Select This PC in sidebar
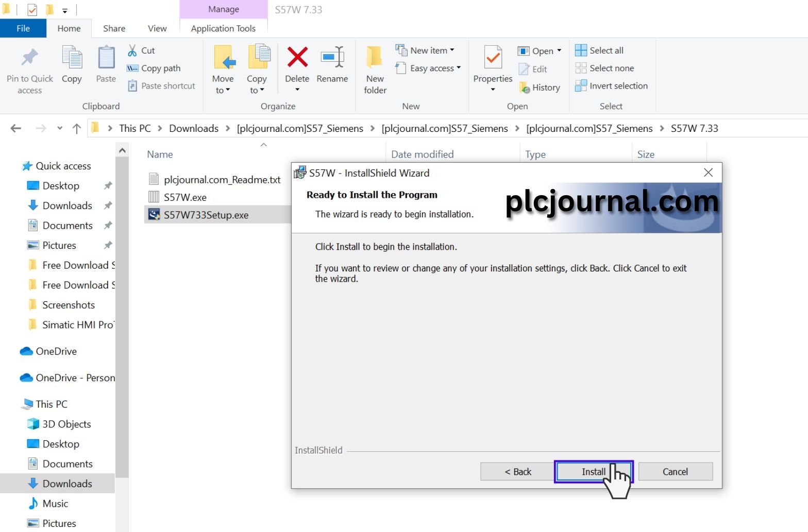 (51, 404)
